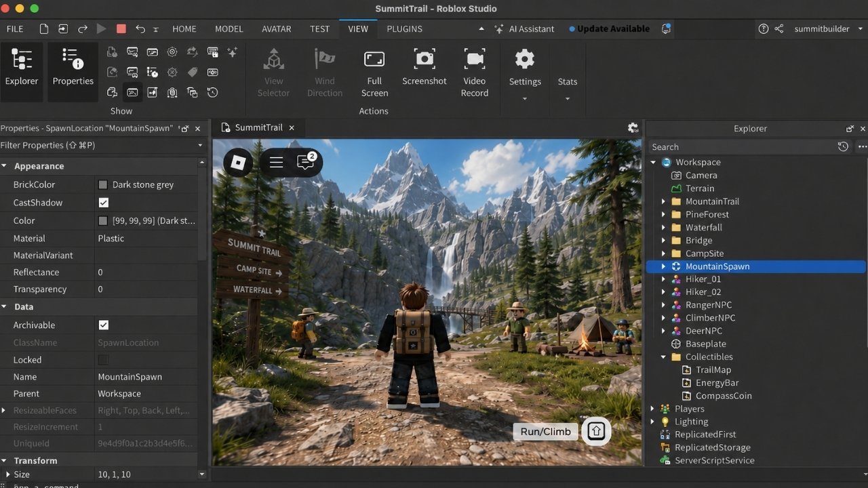Open the Filter Properties dropdown arrow

pos(200,145)
